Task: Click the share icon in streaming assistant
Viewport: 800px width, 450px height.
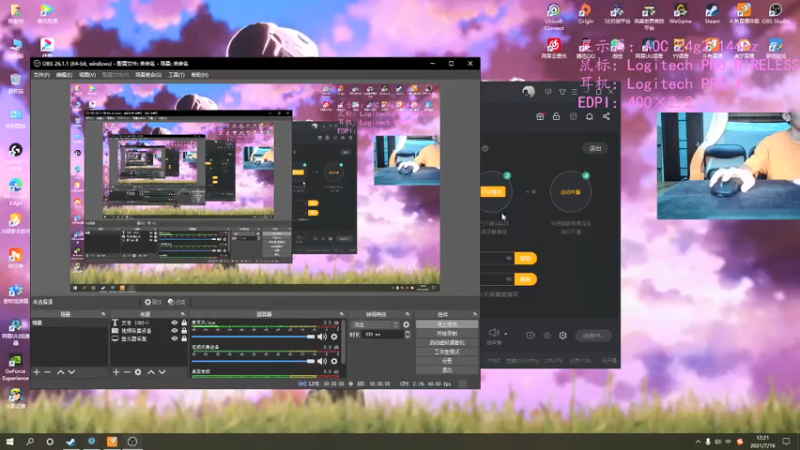Action: (606, 116)
